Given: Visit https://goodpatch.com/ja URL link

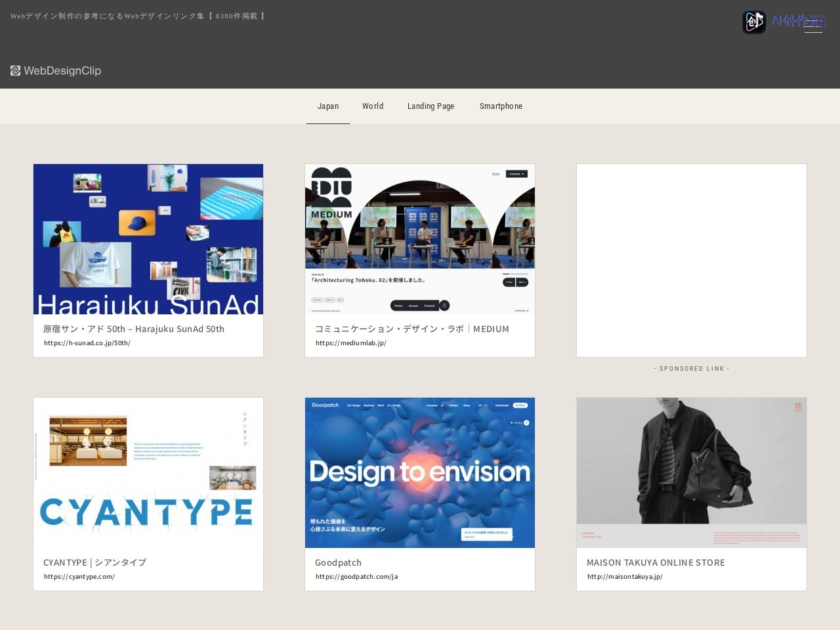Looking at the screenshot, I should tap(356, 576).
